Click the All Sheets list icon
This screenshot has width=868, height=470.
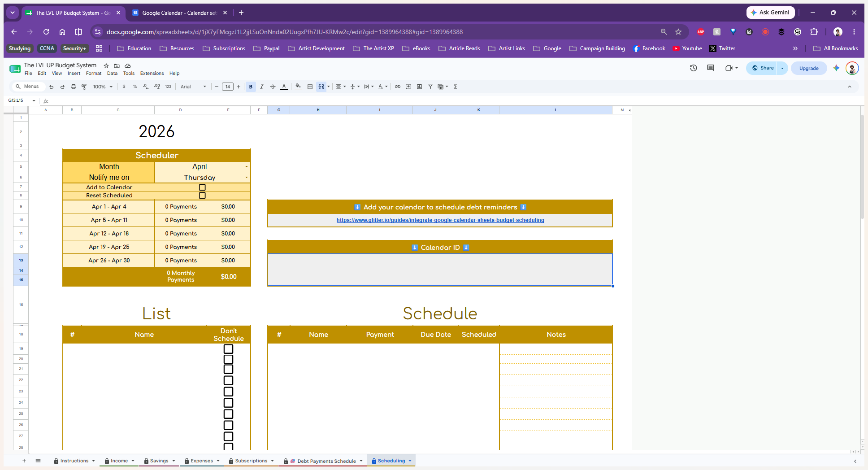click(x=38, y=461)
